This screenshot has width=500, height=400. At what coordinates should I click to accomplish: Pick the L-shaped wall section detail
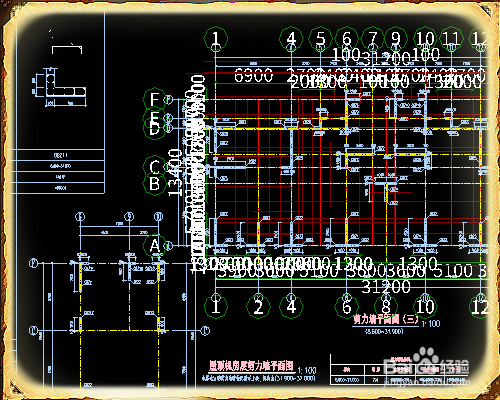59,87
